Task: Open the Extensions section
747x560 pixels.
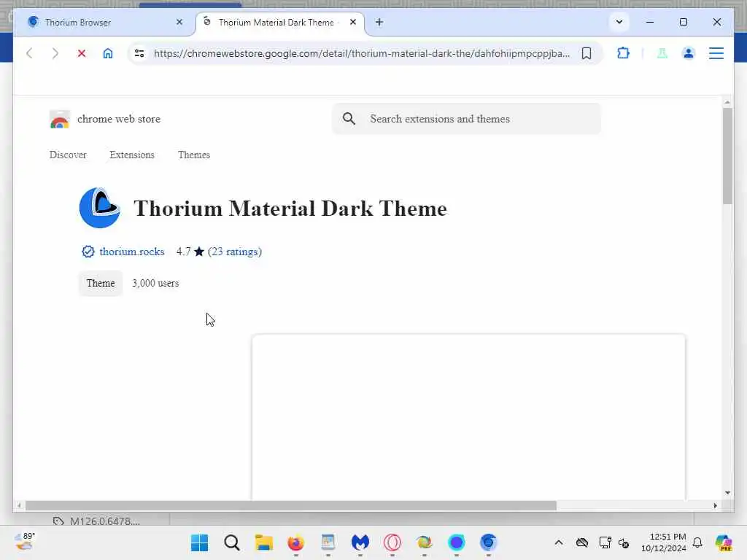Action: [x=132, y=155]
